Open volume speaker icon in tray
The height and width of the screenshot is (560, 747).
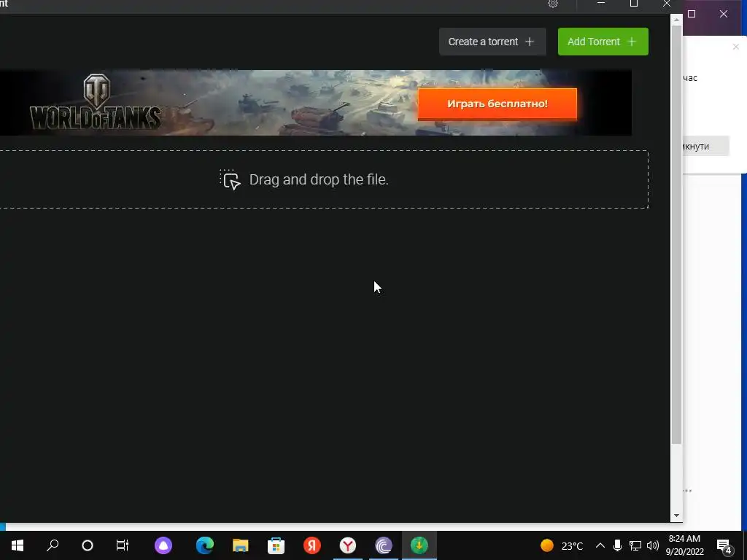point(653,545)
